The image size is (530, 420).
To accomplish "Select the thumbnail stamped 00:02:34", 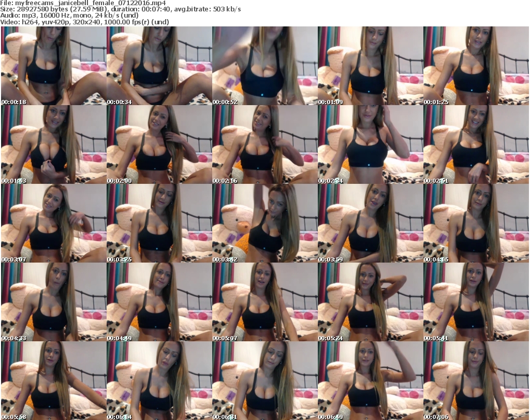I will [x=370, y=144].
